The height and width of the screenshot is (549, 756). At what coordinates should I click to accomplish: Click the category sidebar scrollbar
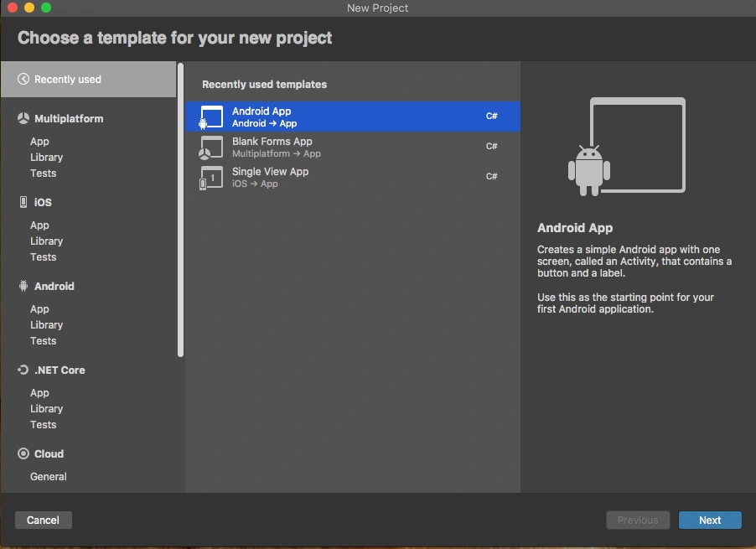tap(180, 210)
